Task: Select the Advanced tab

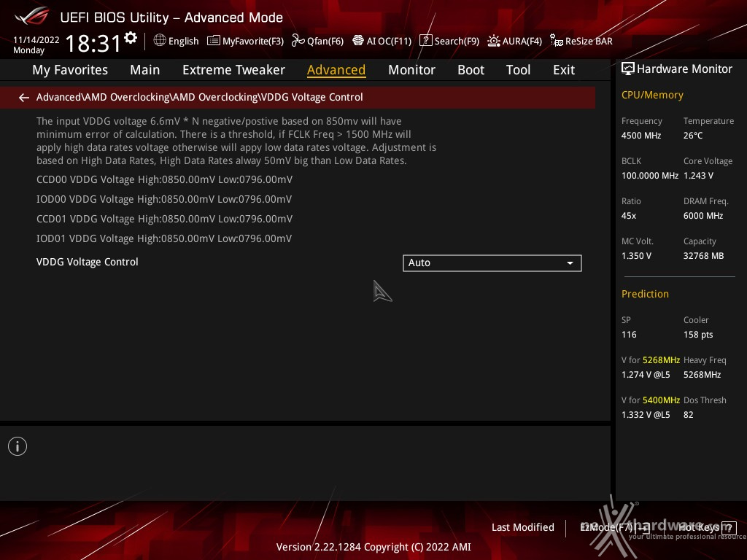Action: (336, 70)
